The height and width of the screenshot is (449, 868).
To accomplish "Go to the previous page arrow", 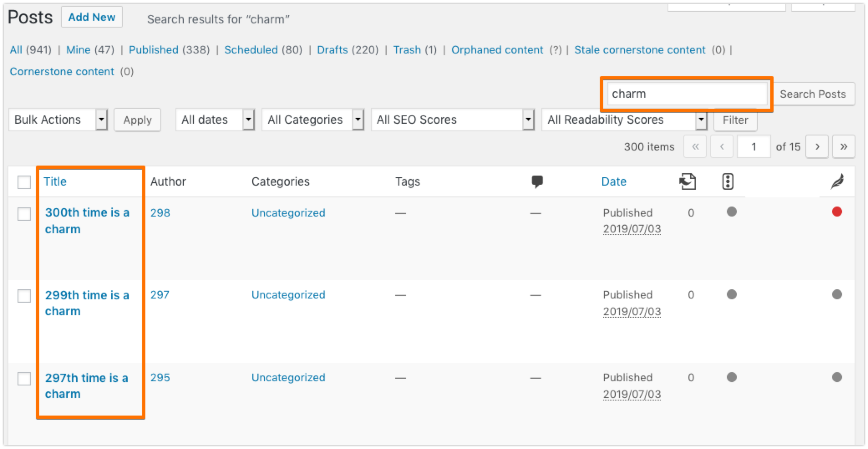I will [x=722, y=147].
